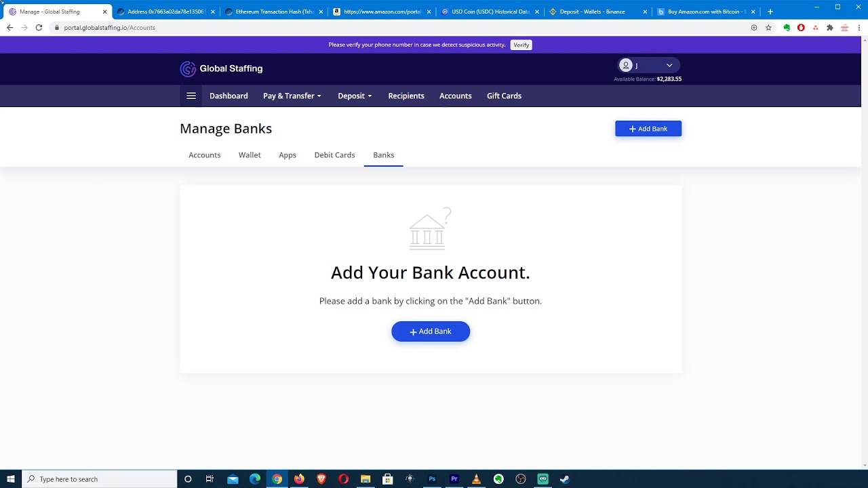Switch to Ethereum Transaction Hash tab
868x488 pixels.
pos(273,12)
